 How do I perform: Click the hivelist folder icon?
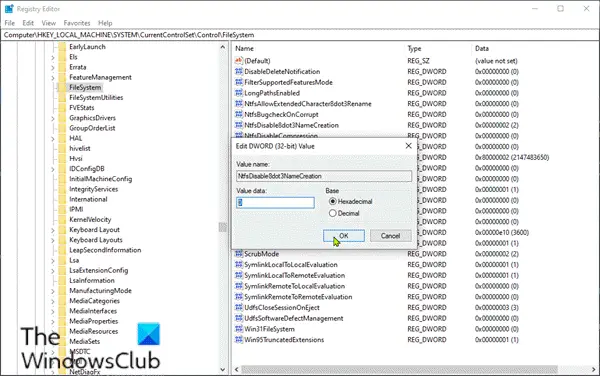pos(62,148)
